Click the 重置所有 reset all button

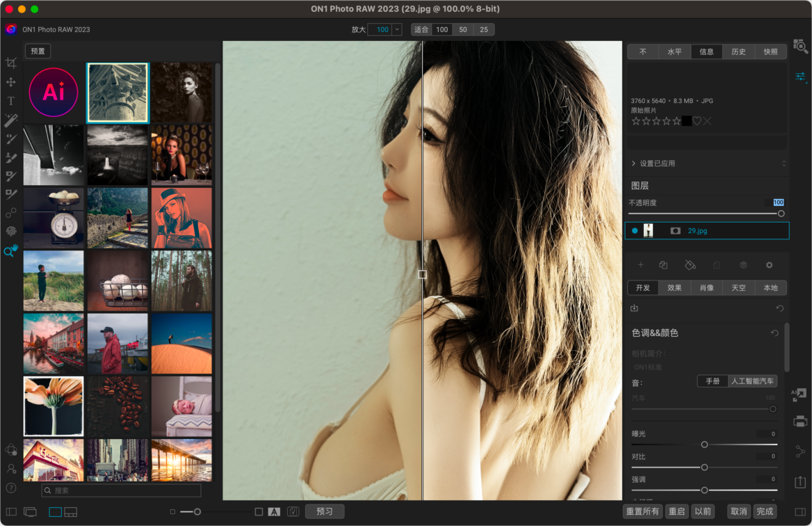[x=642, y=511]
